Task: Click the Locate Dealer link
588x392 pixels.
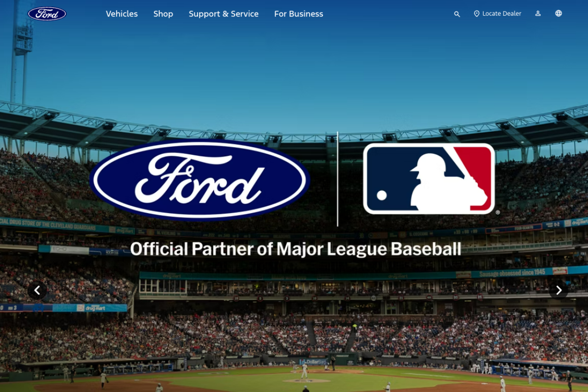Action: coord(498,14)
